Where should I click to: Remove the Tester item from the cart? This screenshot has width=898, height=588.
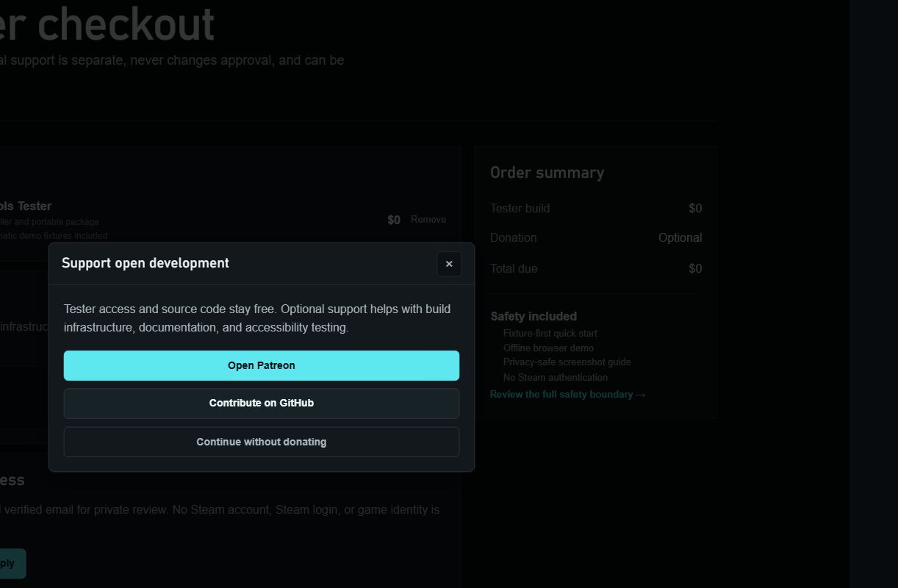tap(428, 220)
